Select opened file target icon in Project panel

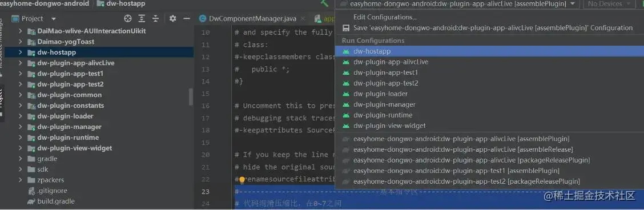click(x=128, y=18)
